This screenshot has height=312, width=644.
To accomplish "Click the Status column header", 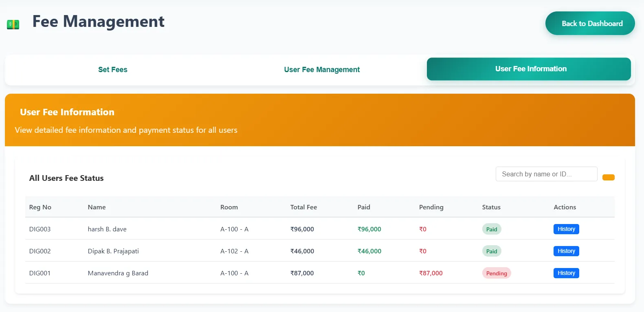I will pyautogui.click(x=491, y=207).
